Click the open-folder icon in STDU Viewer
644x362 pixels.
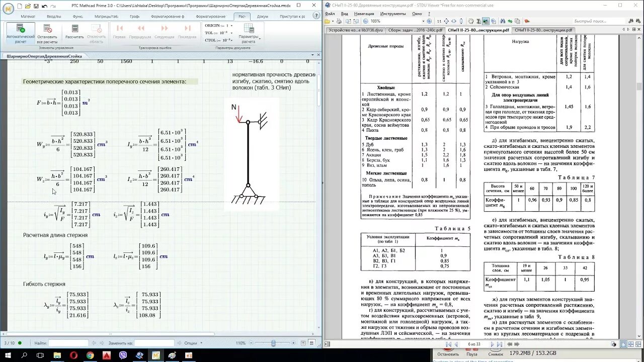tap(328, 21)
